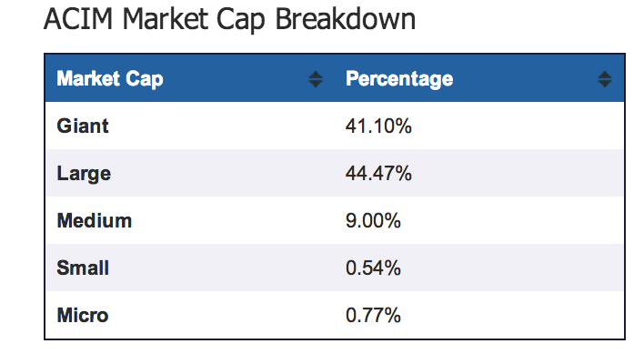Select the Giant market cap row label
644x364 pixels.
[x=82, y=126]
